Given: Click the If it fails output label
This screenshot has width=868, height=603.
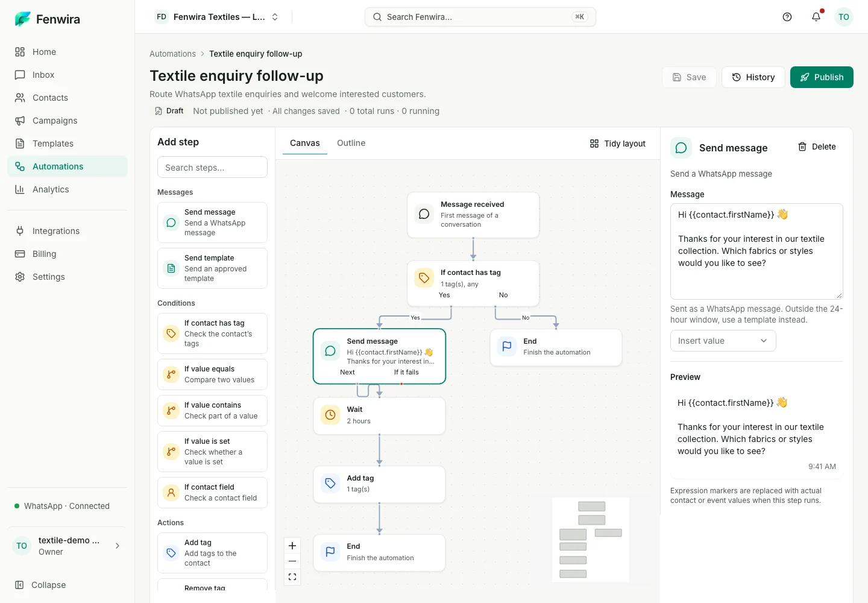Looking at the screenshot, I should [406, 372].
